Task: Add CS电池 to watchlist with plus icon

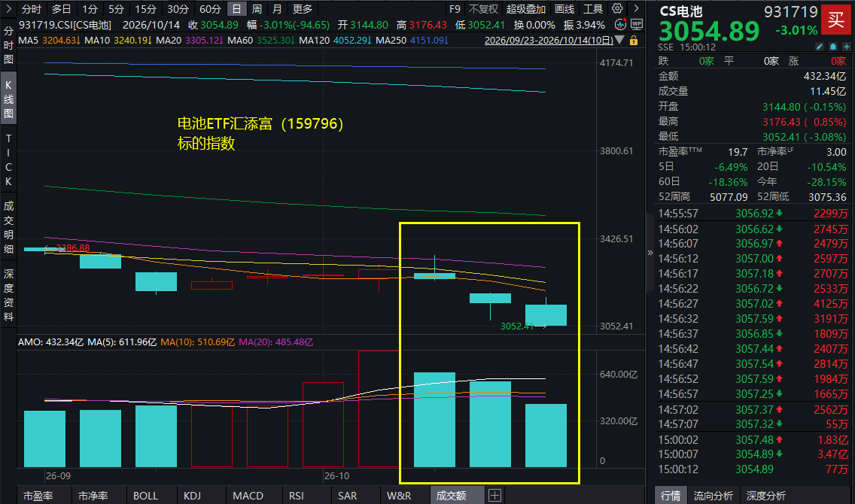Action: click(846, 47)
